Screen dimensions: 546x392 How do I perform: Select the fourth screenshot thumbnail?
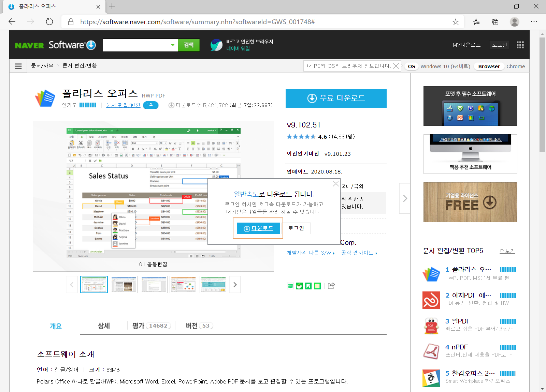(184, 285)
